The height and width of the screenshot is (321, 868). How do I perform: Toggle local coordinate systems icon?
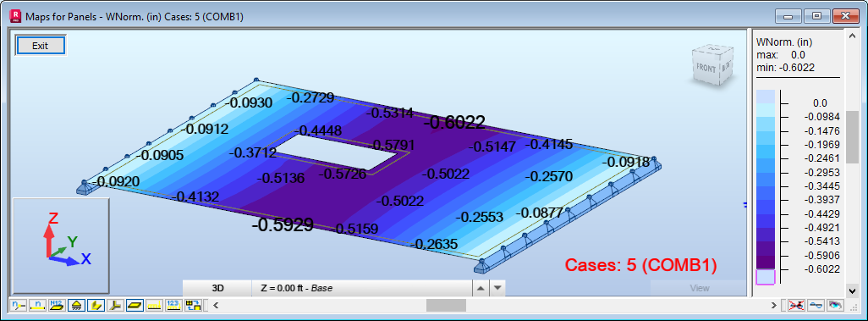pos(114,305)
